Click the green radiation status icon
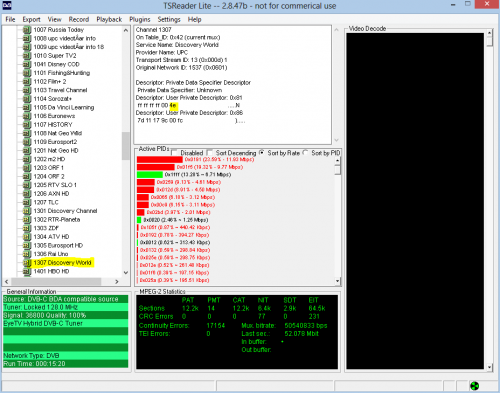 pyautogui.click(x=475, y=386)
